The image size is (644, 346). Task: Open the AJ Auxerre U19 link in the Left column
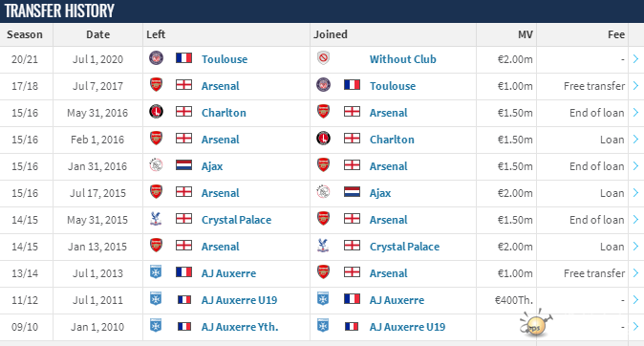coord(239,300)
